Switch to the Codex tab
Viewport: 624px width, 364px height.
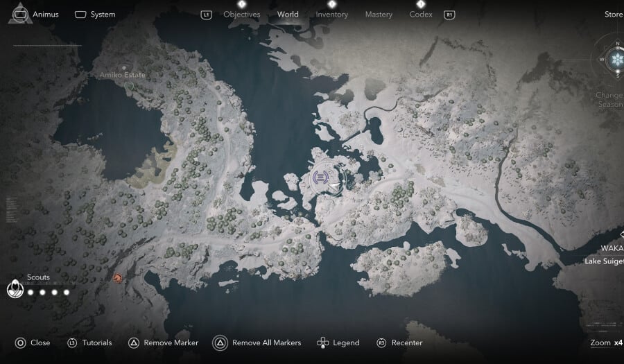pos(421,15)
